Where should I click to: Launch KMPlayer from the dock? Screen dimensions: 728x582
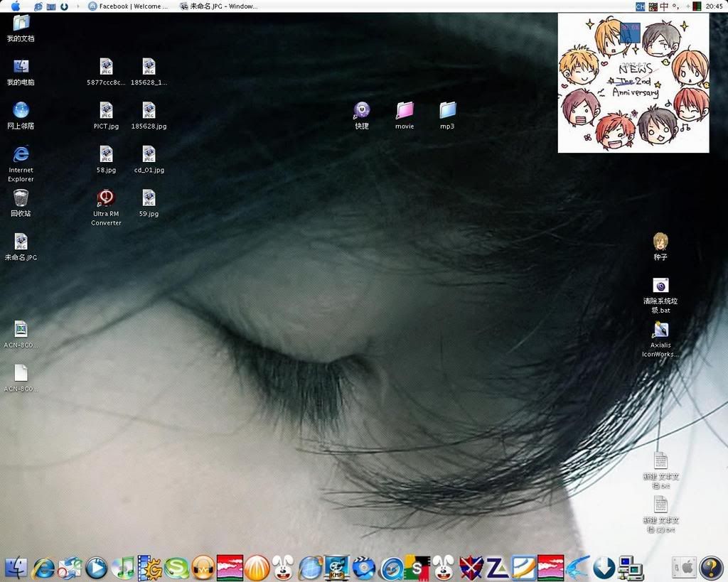pyautogui.click(x=336, y=567)
